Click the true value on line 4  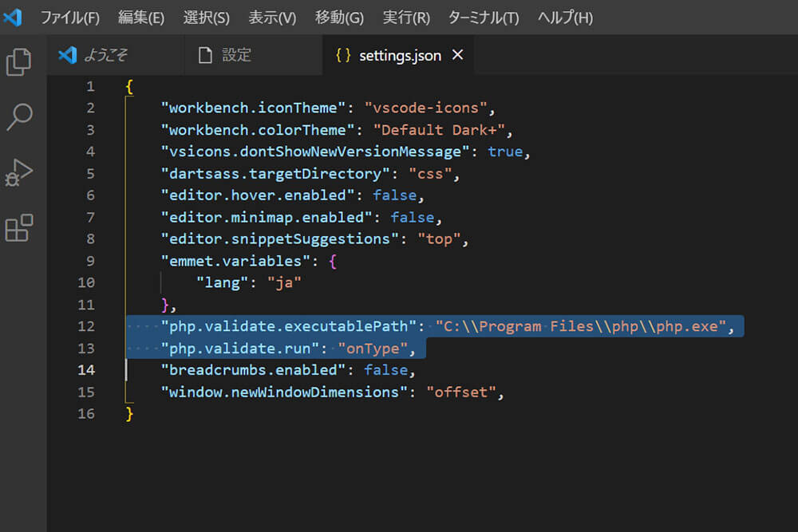click(x=505, y=152)
